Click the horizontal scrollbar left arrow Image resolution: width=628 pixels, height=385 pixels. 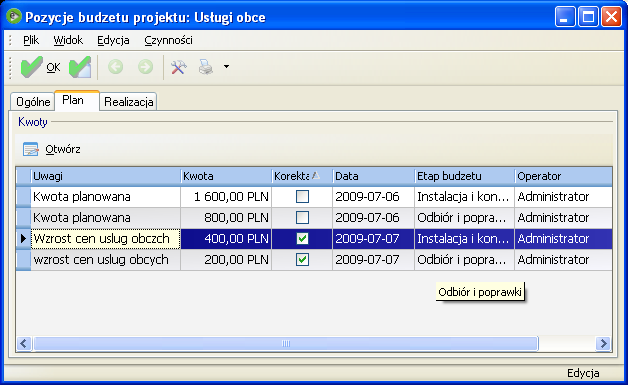point(24,343)
